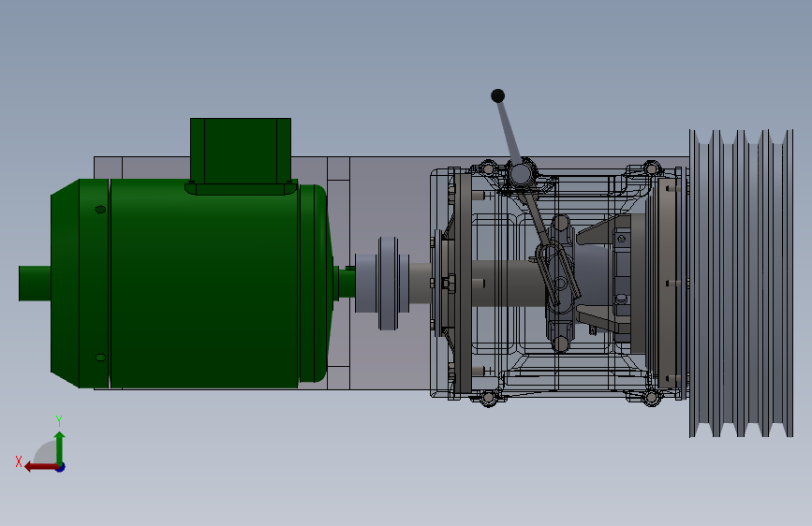Select the grooved V-belt pulley
The image size is (812, 526).
pos(741,284)
